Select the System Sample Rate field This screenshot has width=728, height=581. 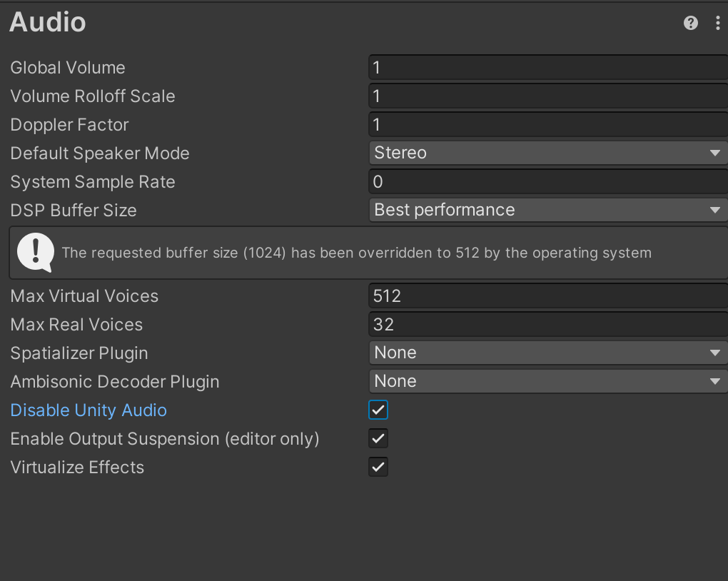pyautogui.click(x=547, y=181)
